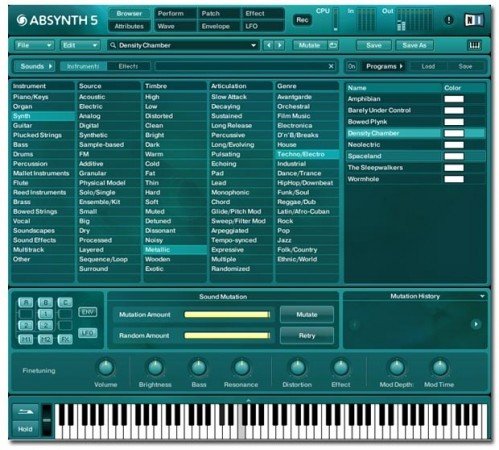Click the Programs Save button

465,66
